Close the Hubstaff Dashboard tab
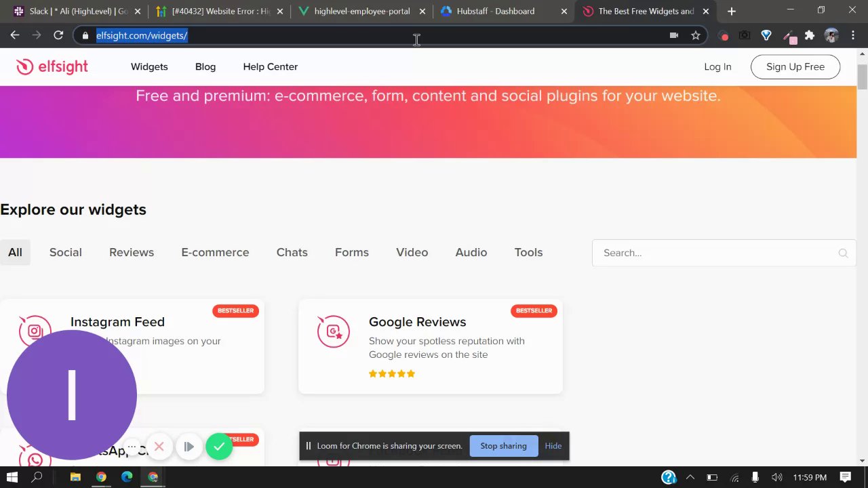Image resolution: width=868 pixels, height=488 pixels. (564, 12)
